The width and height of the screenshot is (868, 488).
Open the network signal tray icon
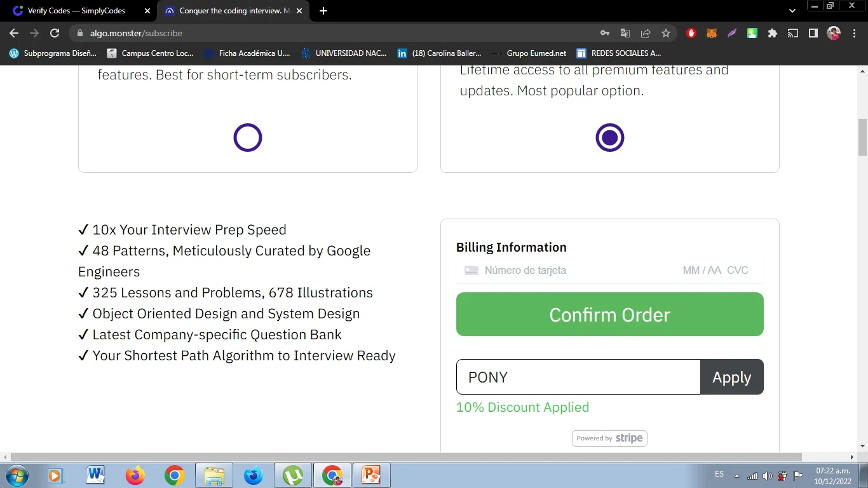pos(752,476)
